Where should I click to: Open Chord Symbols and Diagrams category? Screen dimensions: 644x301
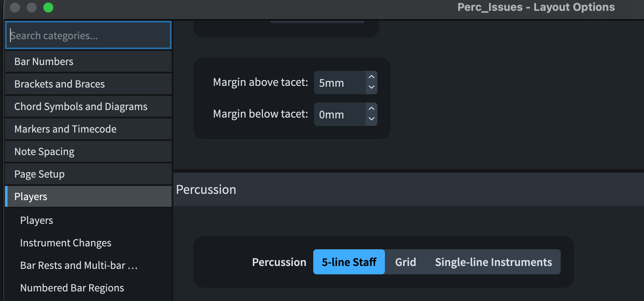[88, 106]
